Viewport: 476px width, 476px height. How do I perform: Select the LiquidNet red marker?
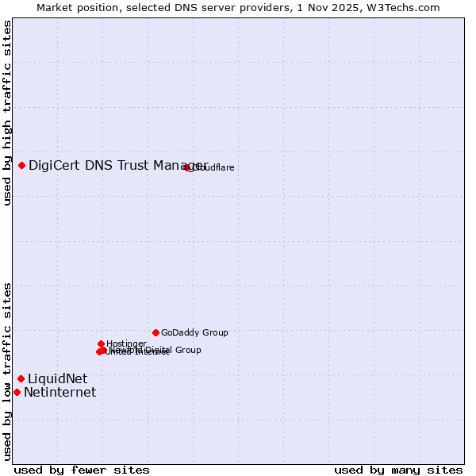[21, 378]
